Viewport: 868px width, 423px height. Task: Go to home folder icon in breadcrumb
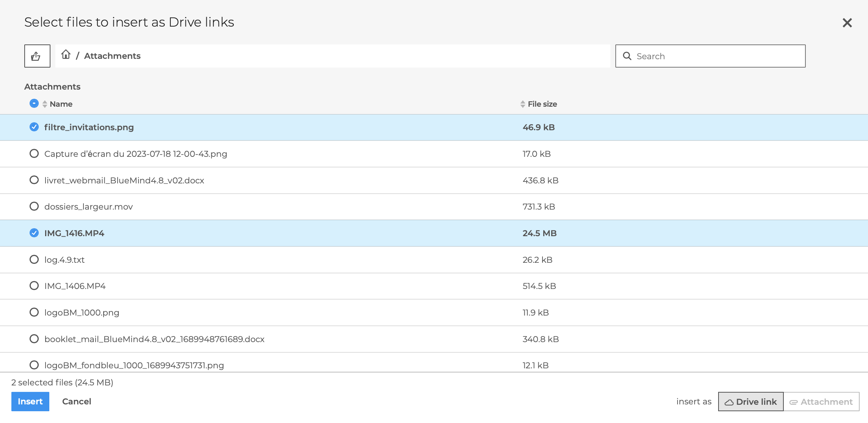point(66,55)
